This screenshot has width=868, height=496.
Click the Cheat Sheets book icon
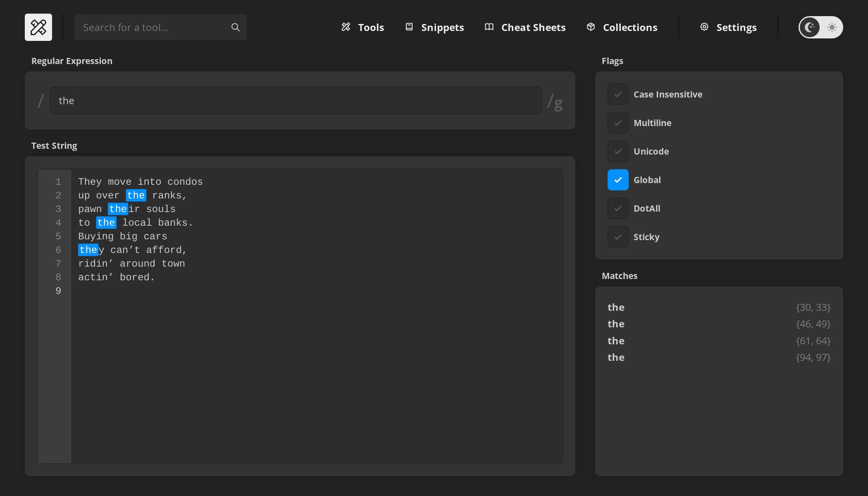tap(489, 27)
